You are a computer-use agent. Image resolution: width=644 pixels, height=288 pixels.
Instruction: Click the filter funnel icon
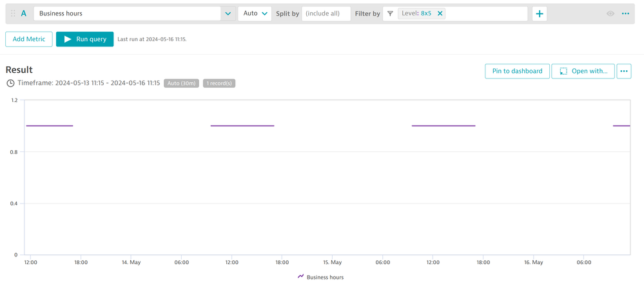390,14
